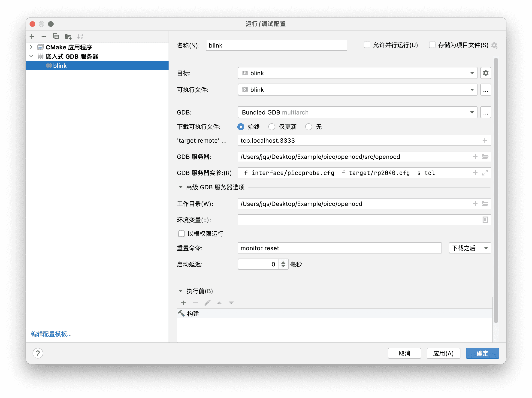532x398 pixels.
Task: Decrease the startup delay value
Action: 283,266
